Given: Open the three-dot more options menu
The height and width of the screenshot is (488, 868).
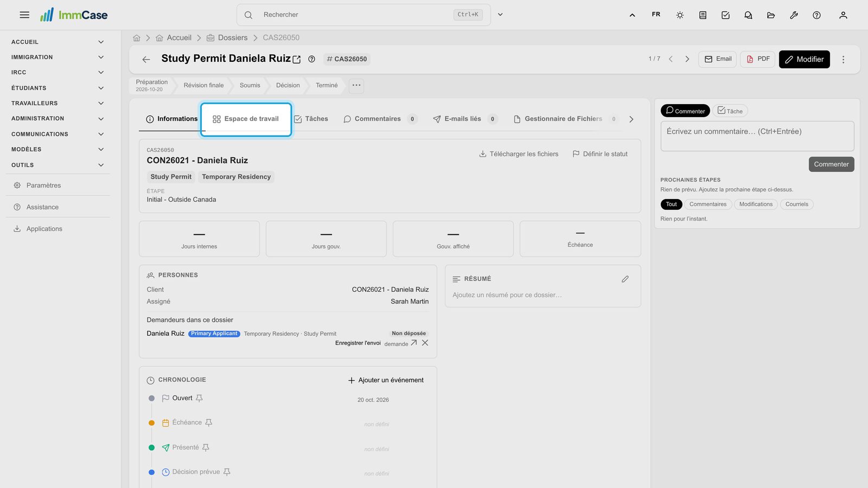Looking at the screenshot, I should click(843, 59).
